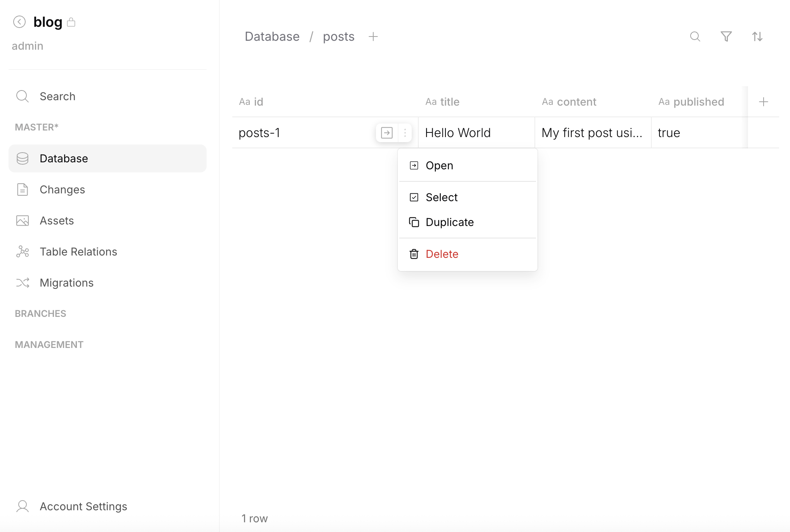Open the three-dot menu on the posts-1 row
Screen dimensions: 790x532
[x=405, y=132]
